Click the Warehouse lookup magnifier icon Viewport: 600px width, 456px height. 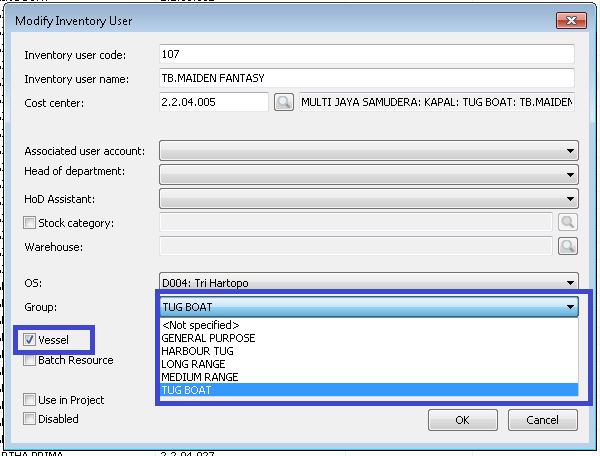tap(567, 246)
